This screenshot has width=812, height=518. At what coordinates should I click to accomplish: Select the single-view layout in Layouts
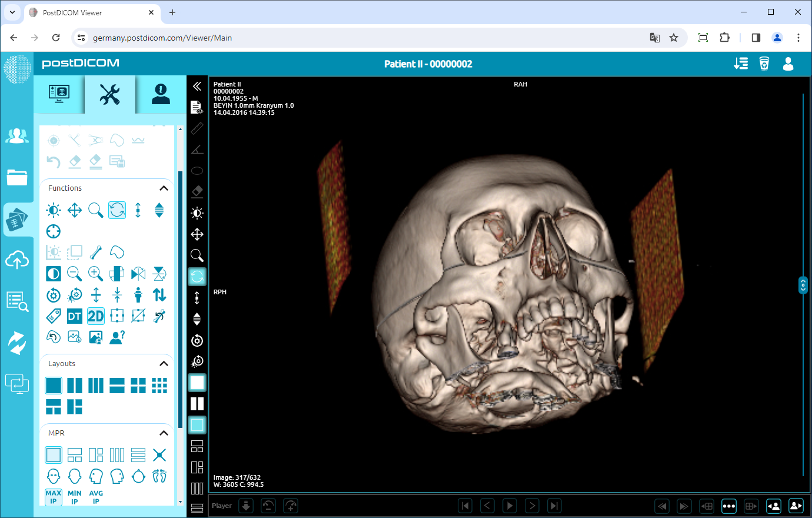tap(53, 385)
